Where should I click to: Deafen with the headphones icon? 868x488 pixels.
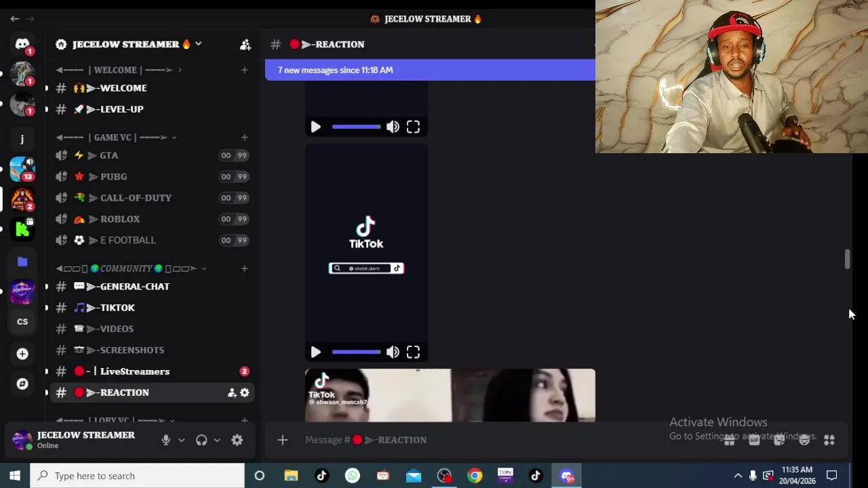click(x=201, y=441)
